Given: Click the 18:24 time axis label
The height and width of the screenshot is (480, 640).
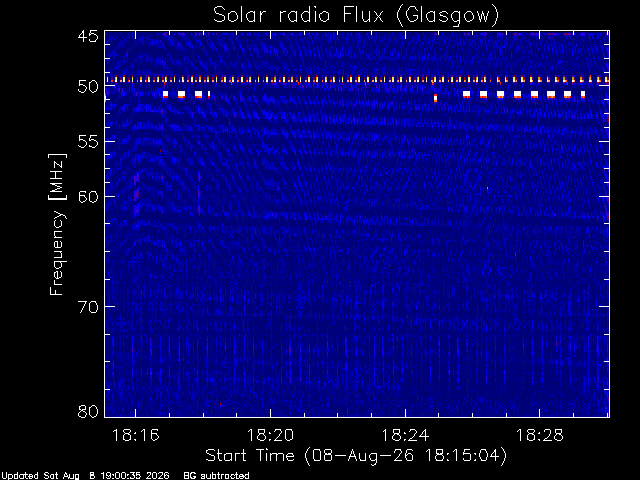Looking at the screenshot, I should (x=405, y=435).
